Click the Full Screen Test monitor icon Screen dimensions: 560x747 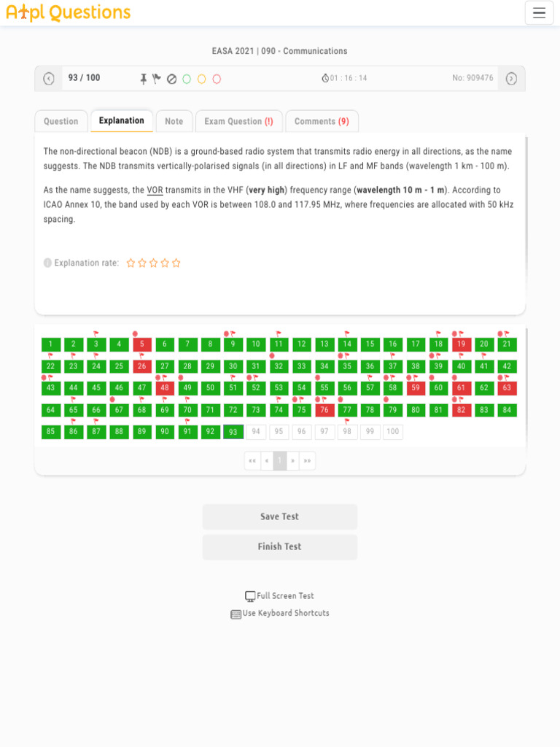250,596
